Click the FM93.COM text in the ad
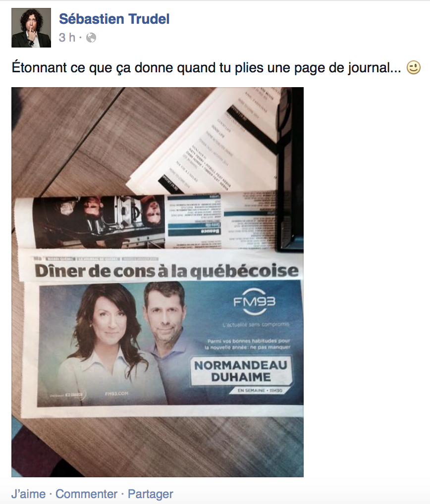Viewport: 430px width, 504px height. 116,394
